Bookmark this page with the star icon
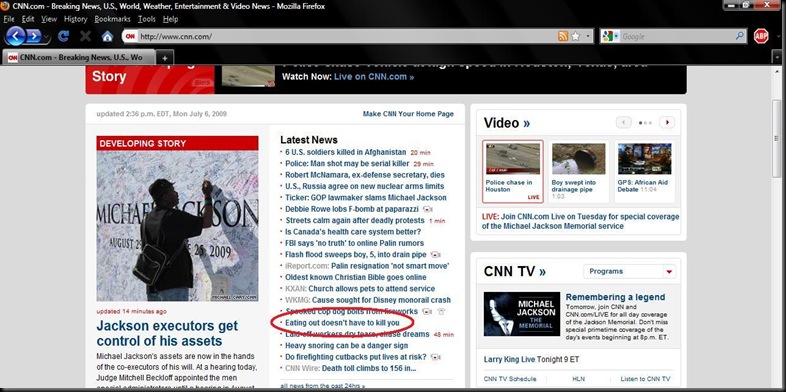Viewport: 786px width, 392px height. (575, 36)
